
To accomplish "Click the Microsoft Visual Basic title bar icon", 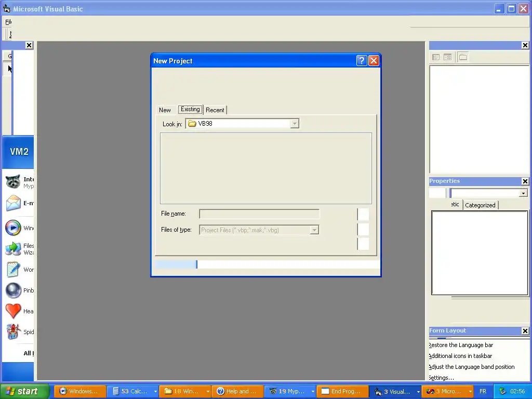I will point(6,8).
